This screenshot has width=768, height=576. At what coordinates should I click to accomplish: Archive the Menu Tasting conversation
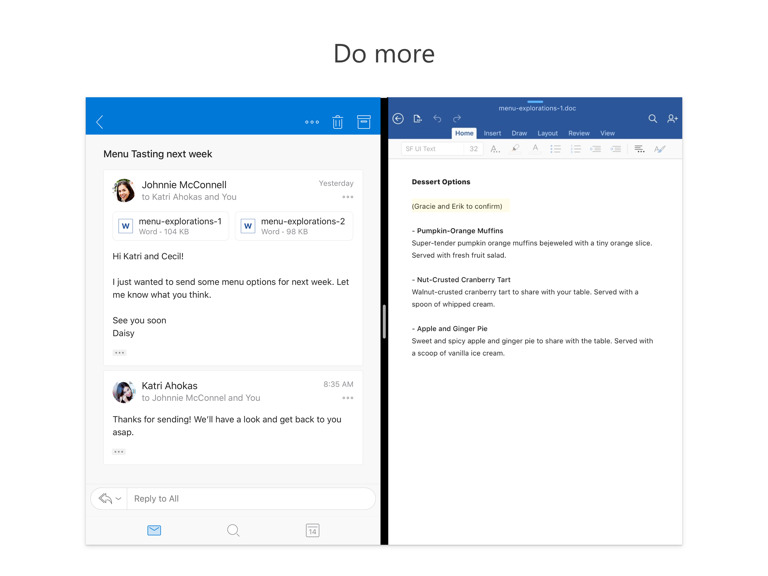point(364,122)
